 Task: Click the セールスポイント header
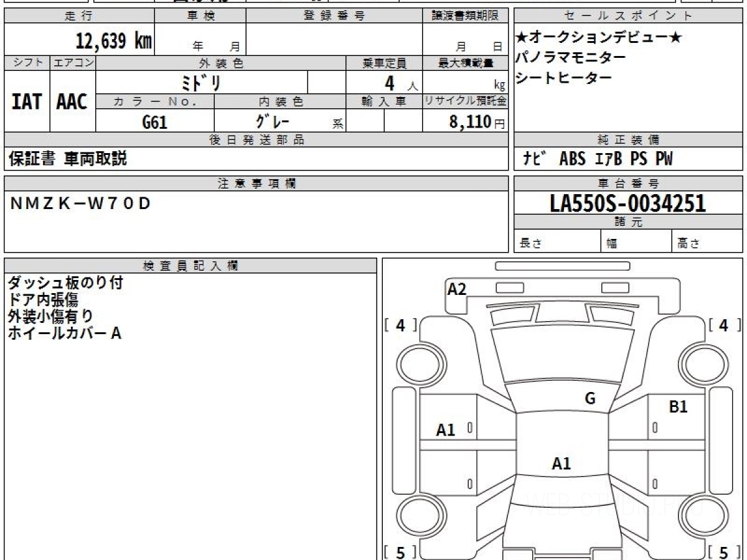click(x=628, y=16)
